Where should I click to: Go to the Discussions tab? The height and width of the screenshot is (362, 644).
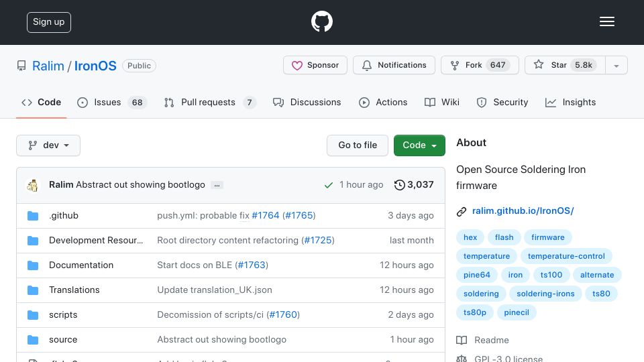(x=307, y=102)
